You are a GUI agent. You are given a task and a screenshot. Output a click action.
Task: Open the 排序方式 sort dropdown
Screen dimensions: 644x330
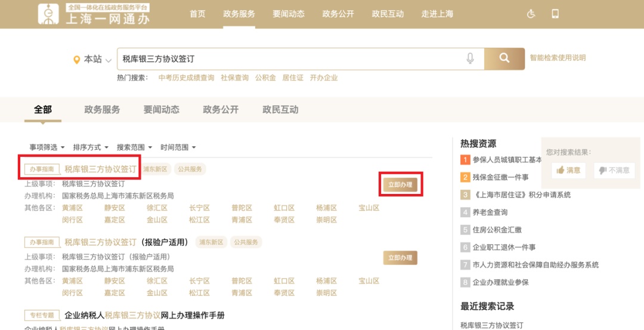(x=91, y=147)
